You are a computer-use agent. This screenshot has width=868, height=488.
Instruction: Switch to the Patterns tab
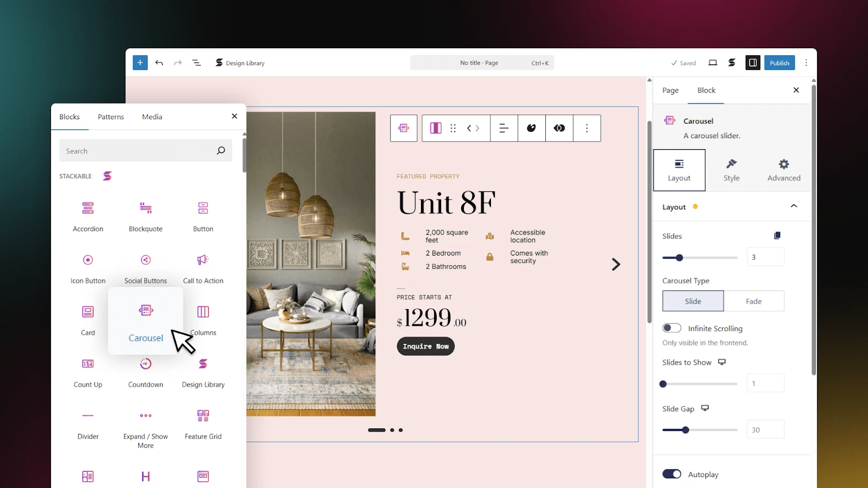(x=111, y=117)
